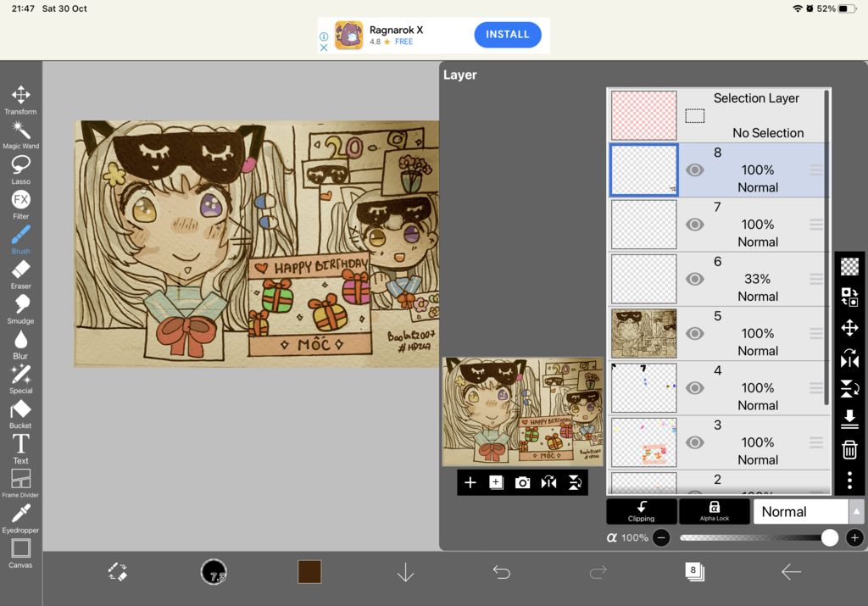Screen dimensions: 868x606
Task: Tap the move layer cross-arrows icon in side panel
Action: 849,328
